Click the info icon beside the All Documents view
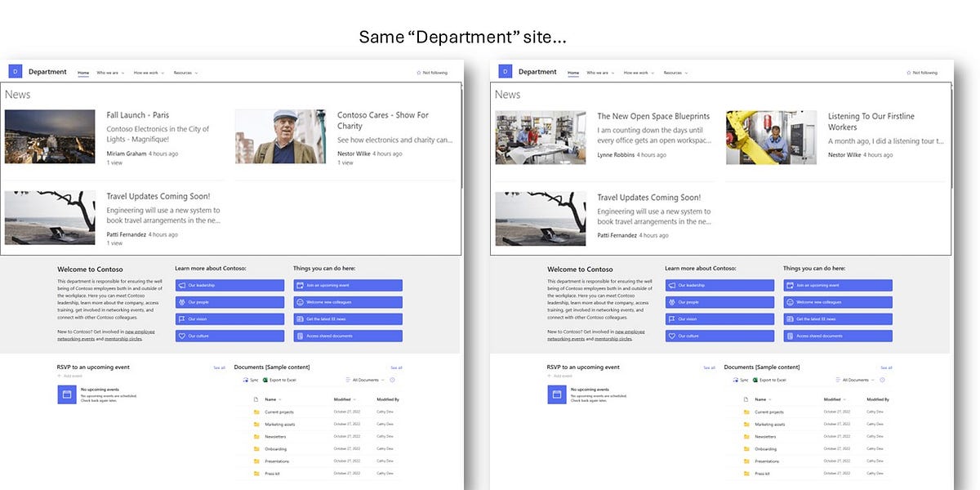This screenshot has width=980, height=490. coord(393,378)
